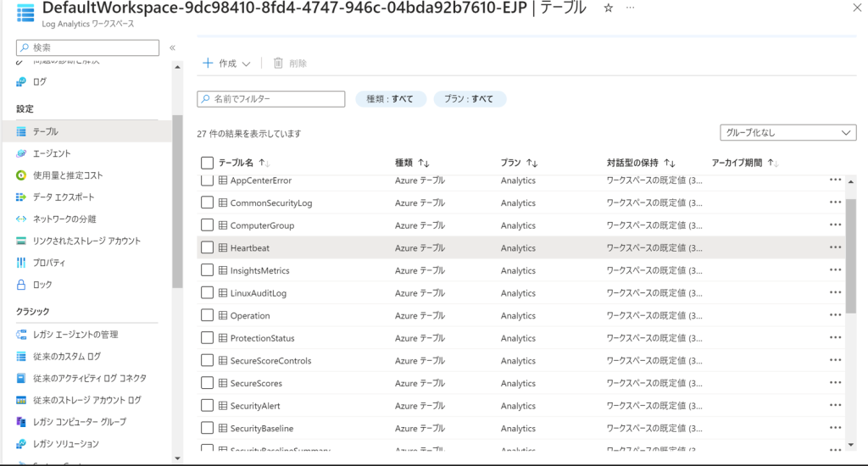Image resolution: width=868 pixels, height=466 pixels.
Task: Open ellipsis menu for Heartbeat row
Action: click(x=835, y=247)
